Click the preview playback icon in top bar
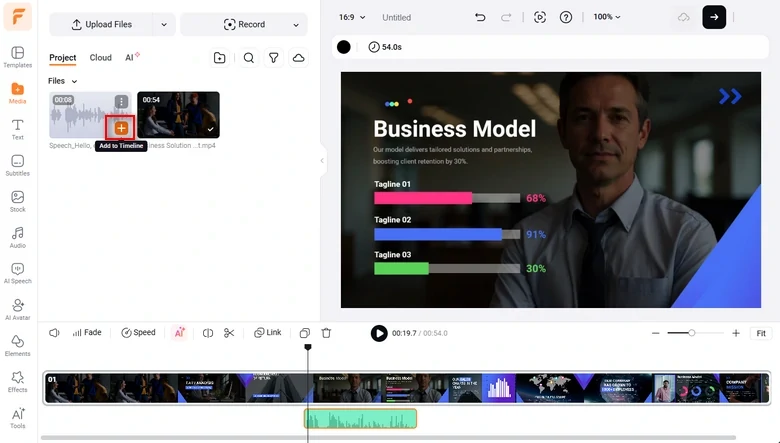780x443 pixels. click(x=540, y=17)
